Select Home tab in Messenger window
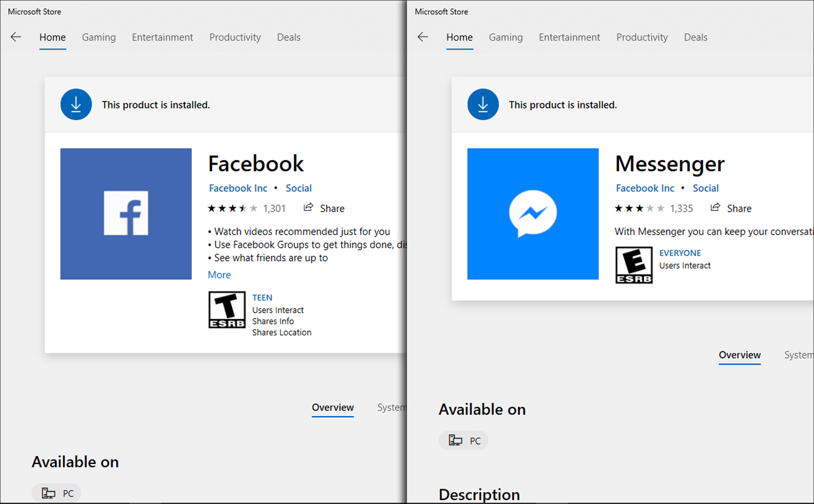The image size is (814, 504). (459, 37)
